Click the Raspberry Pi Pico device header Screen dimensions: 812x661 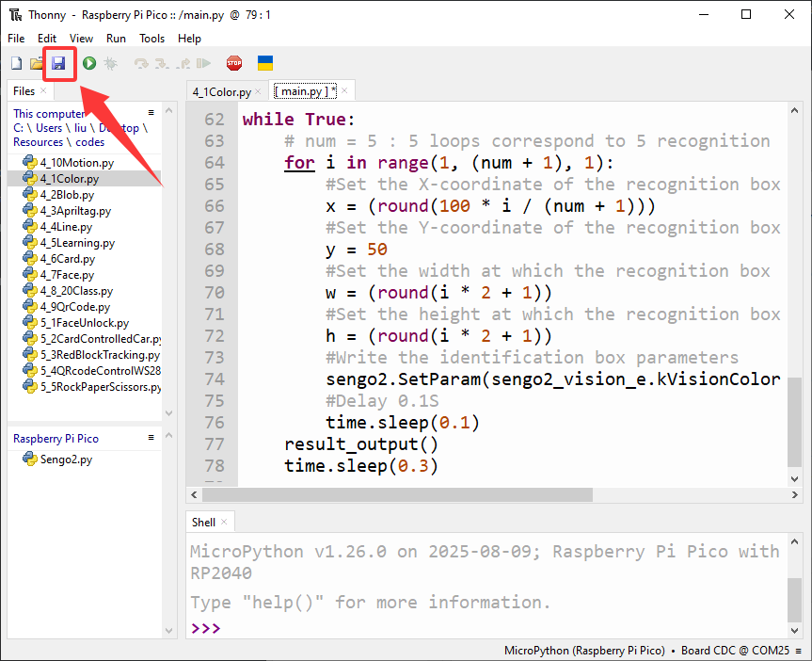[x=56, y=439]
